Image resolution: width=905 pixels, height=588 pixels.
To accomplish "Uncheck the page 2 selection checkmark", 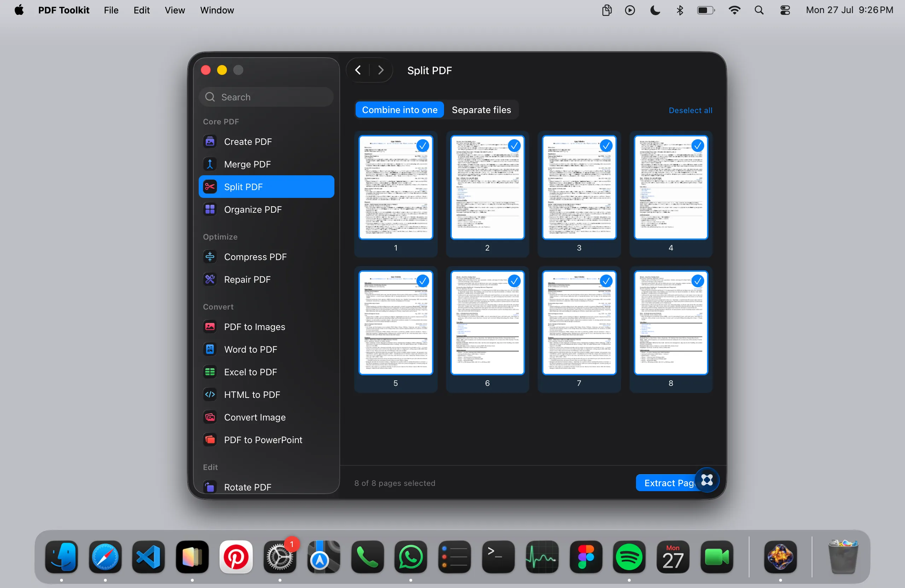I will coord(514,146).
